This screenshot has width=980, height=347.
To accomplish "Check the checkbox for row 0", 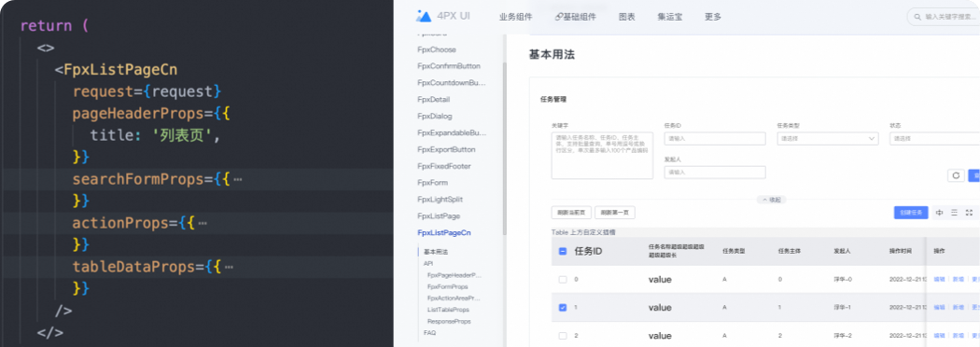I will [563, 280].
